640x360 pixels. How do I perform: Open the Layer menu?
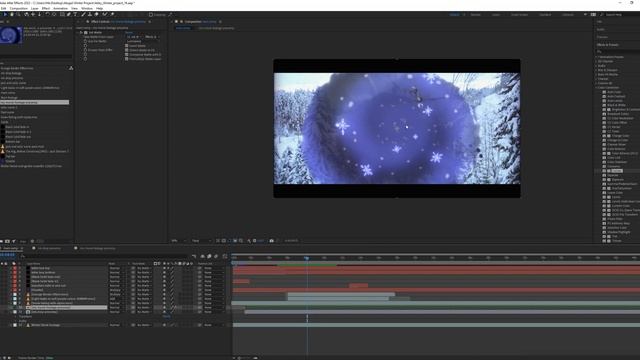(35, 8)
